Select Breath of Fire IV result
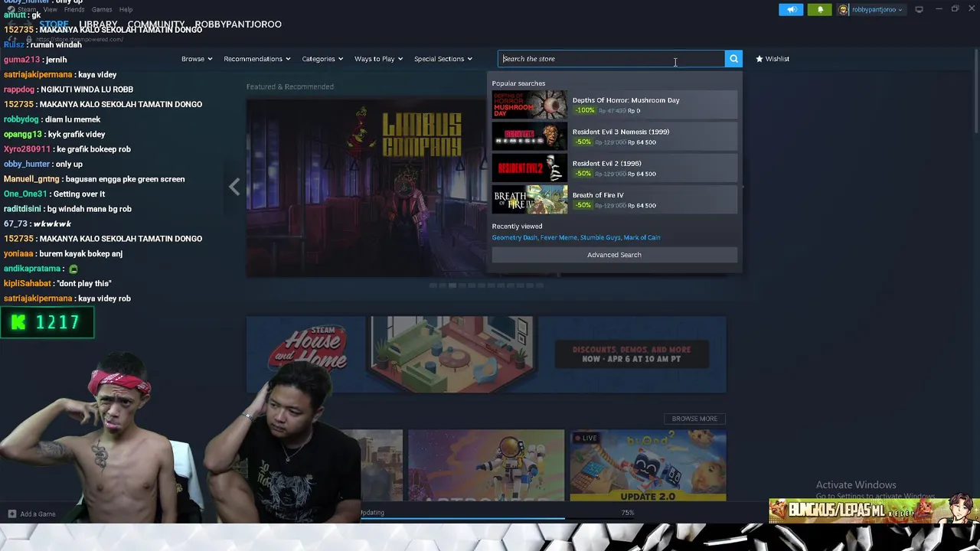This screenshot has width=980, height=551. point(614,200)
